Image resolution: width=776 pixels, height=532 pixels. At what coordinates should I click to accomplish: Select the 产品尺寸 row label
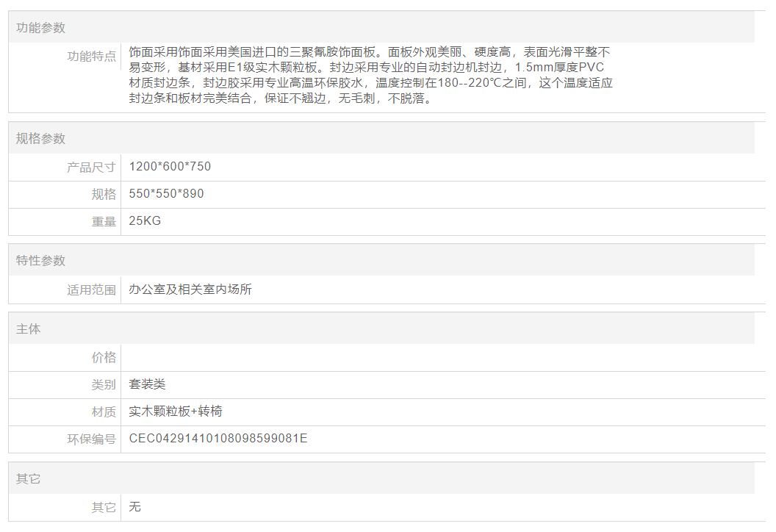click(x=91, y=168)
